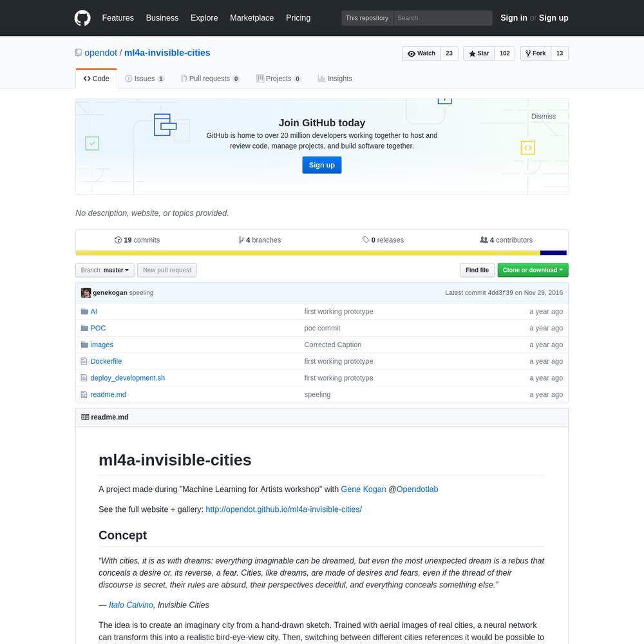Click the blue Sign up banner button

point(322,165)
